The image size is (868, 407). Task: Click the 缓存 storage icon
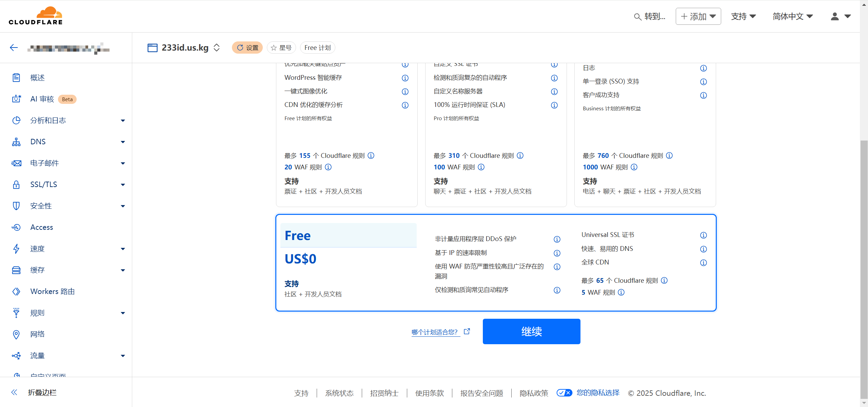(x=16, y=270)
